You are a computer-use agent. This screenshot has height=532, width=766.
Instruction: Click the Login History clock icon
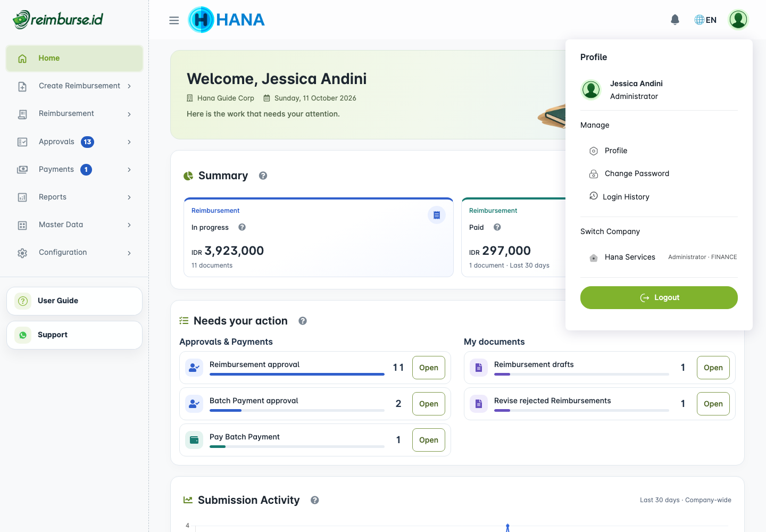click(x=594, y=196)
